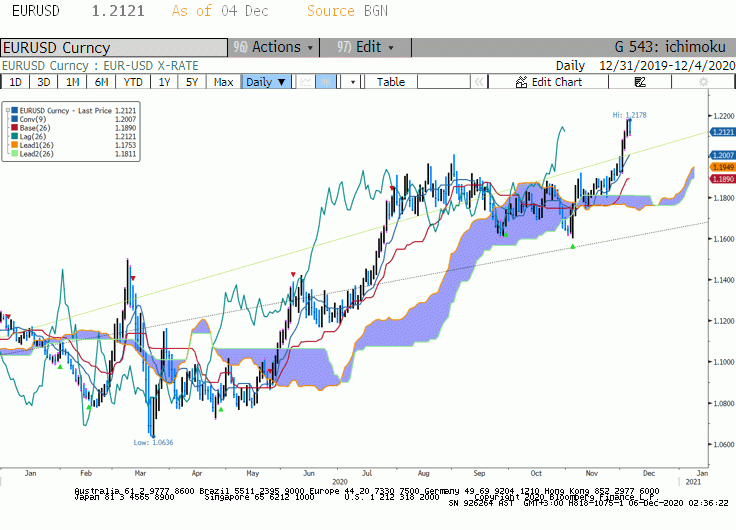The image size is (736, 530).
Task: Click the EURUSD Curncy Last Price color swatch
Action: [15, 111]
